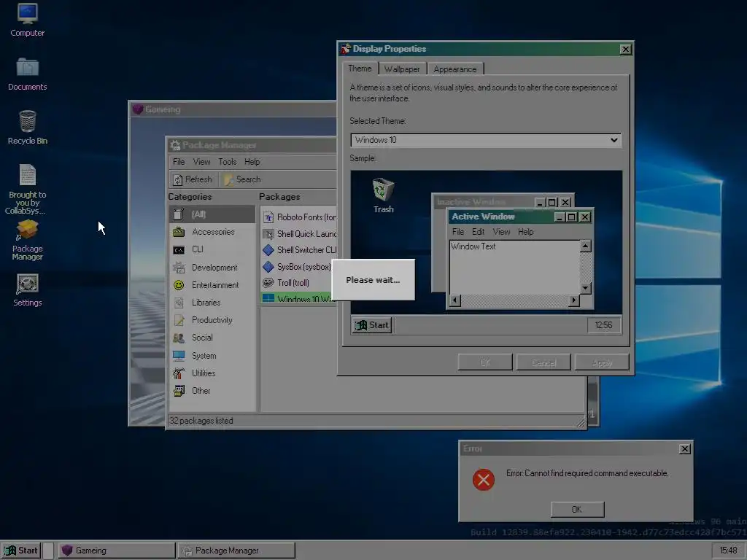Click the Shell Quick Launch package icon
Screen dimensions: 747x560
pos(268,234)
